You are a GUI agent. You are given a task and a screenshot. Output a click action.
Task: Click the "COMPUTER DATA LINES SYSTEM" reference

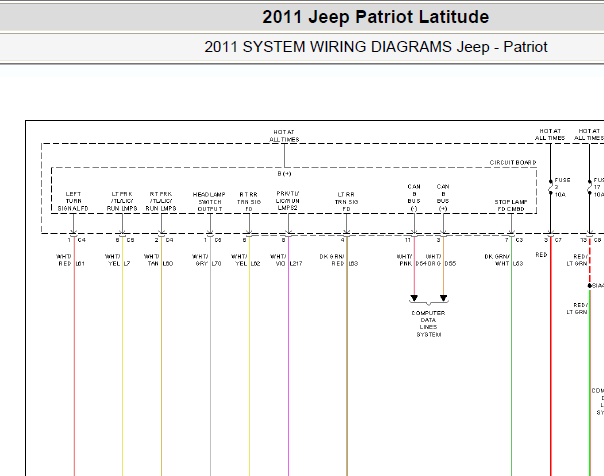pos(428,324)
